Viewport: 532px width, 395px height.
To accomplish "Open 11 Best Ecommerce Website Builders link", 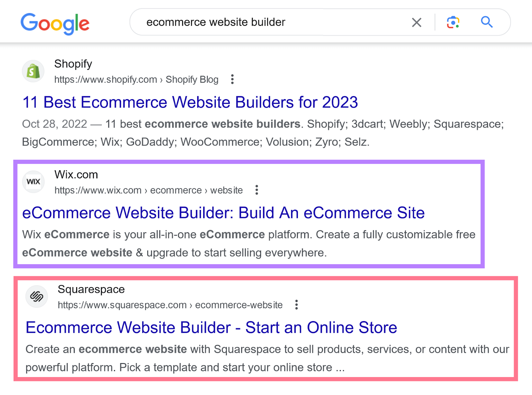I will [x=190, y=102].
